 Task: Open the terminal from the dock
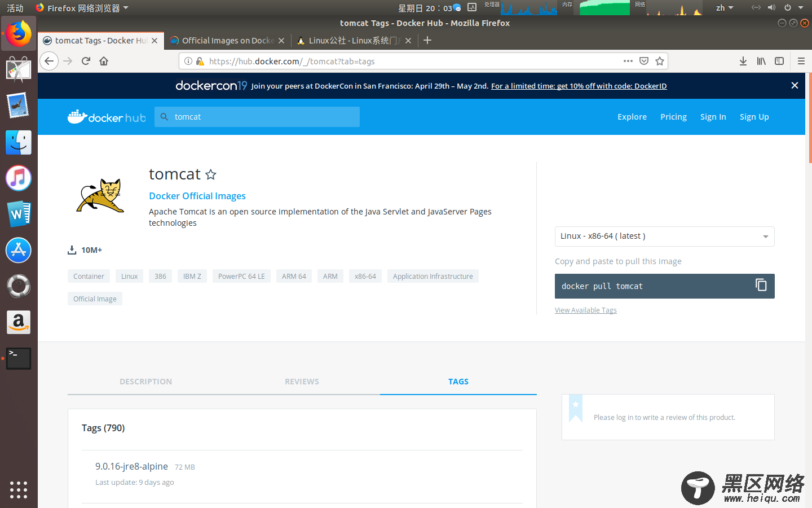point(19,358)
